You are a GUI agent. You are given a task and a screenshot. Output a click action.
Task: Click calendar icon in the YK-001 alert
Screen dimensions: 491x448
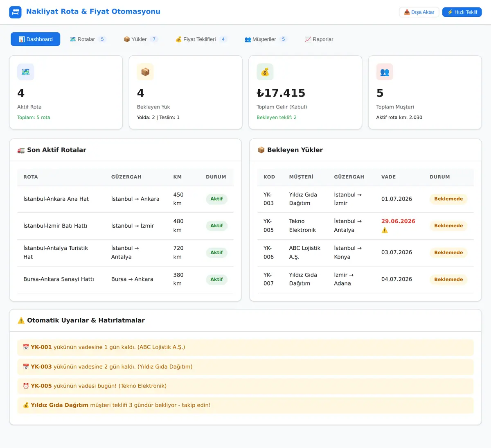coord(26,347)
